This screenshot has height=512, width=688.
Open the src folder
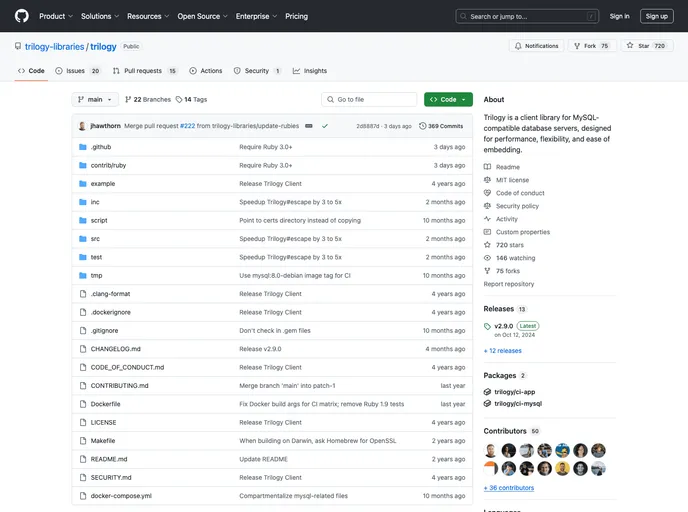coord(95,239)
